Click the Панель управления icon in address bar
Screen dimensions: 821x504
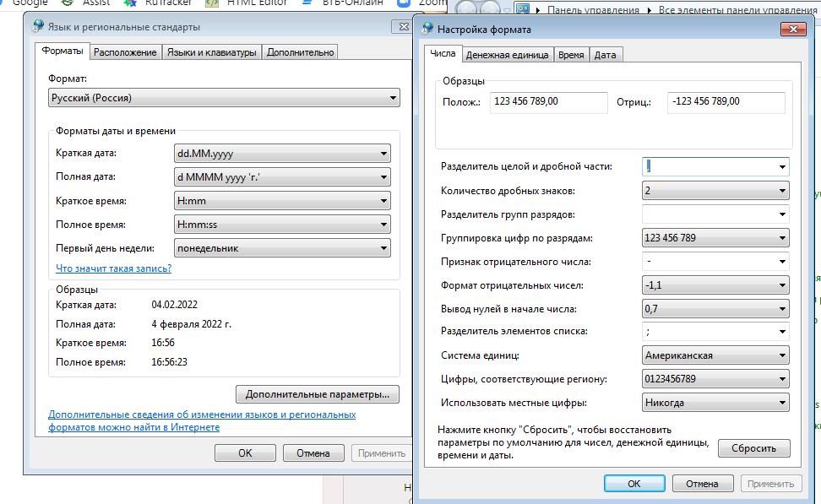tap(523, 10)
